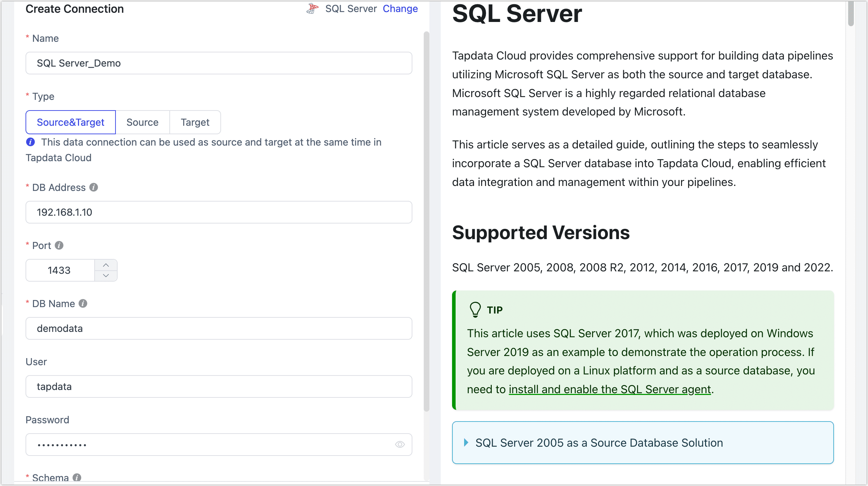The image size is (868, 486).
Task: Click Change to switch database type
Action: point(400,9)
